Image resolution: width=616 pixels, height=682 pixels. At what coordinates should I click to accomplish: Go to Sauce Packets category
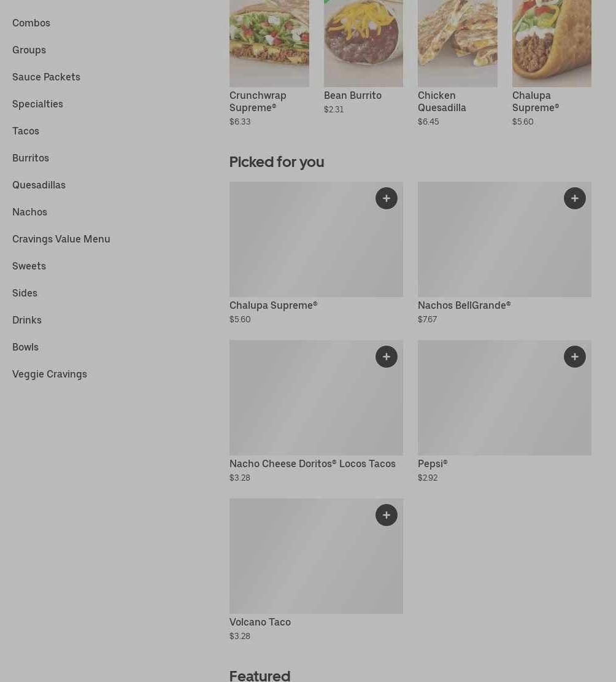coord(46,77)
